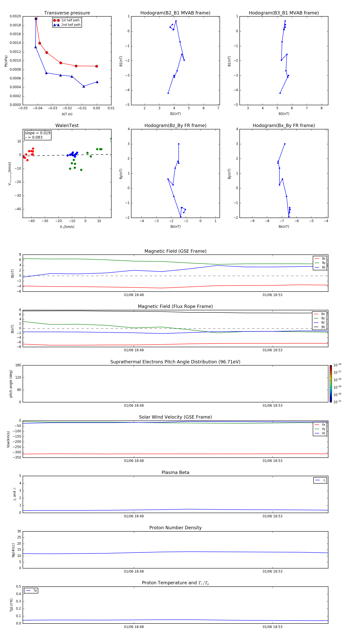The width and height of the screenshot is (351, 644).
Task: Select the Vy entry in velocity legend
Action: pos(320,429)
